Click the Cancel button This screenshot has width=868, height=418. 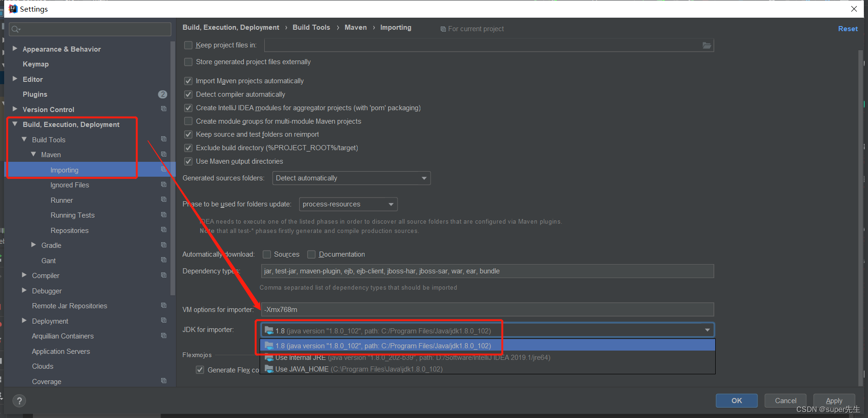785,401
